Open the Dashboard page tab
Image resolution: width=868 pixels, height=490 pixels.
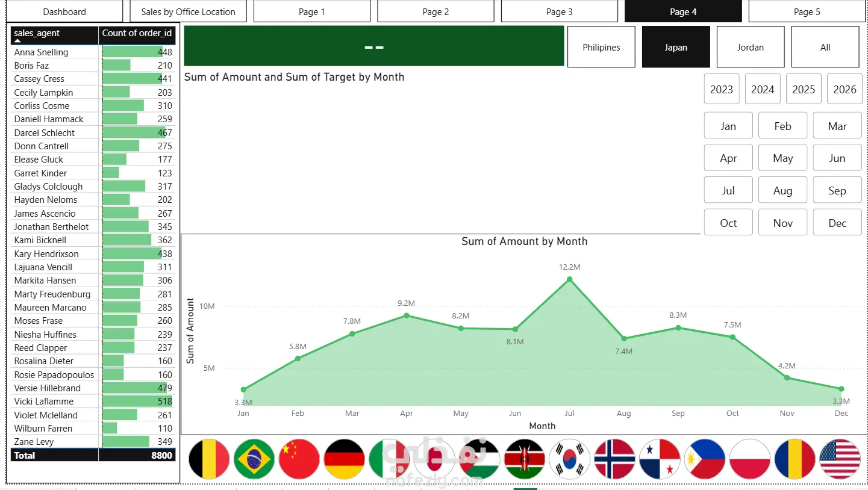point(64,11)
